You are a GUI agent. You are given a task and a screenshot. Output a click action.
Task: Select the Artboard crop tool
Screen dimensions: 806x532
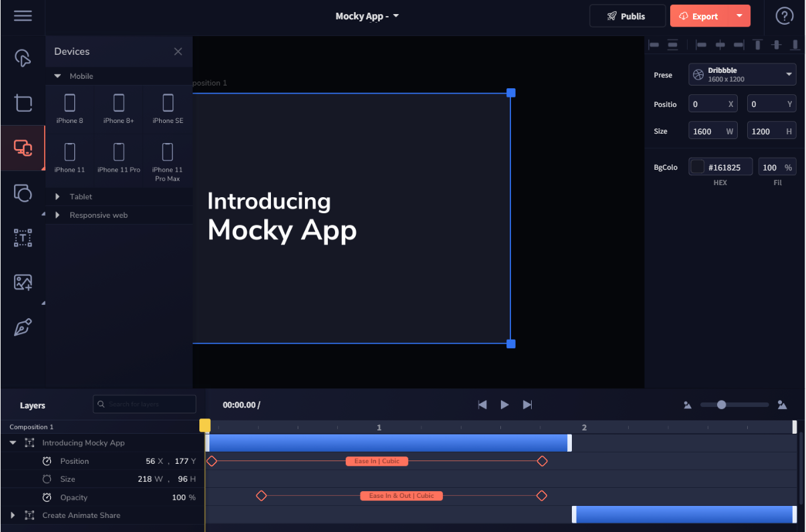23,103
